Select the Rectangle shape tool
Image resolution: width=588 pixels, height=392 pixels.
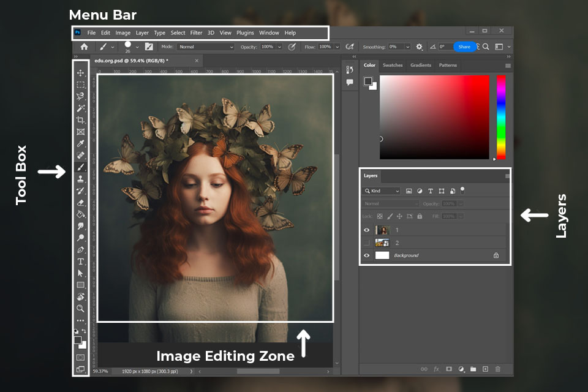[x=80, y=285]
